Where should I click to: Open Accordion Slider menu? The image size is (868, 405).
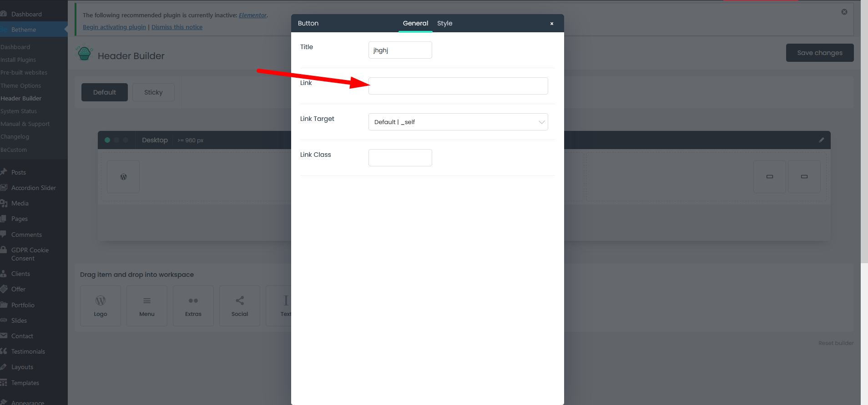[x=34, y=188]
